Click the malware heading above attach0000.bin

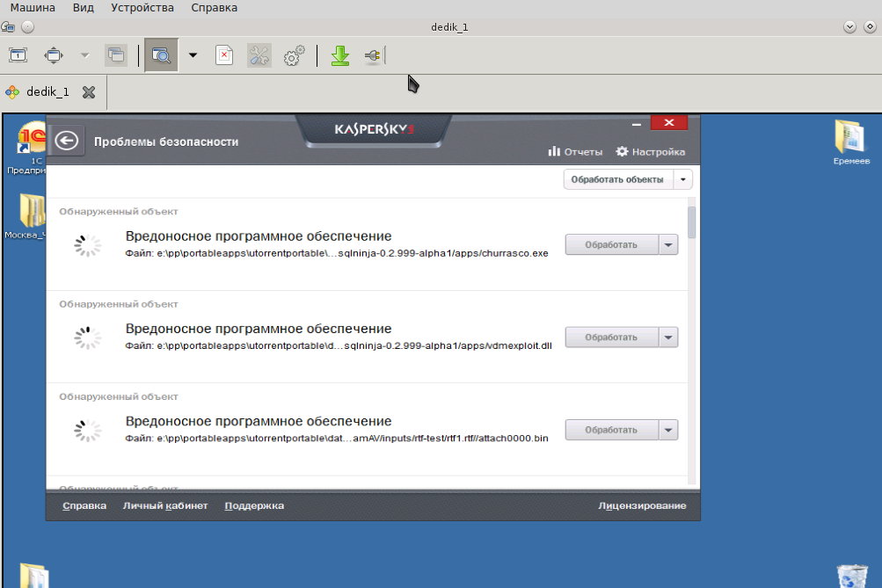(x=259, y=422)
